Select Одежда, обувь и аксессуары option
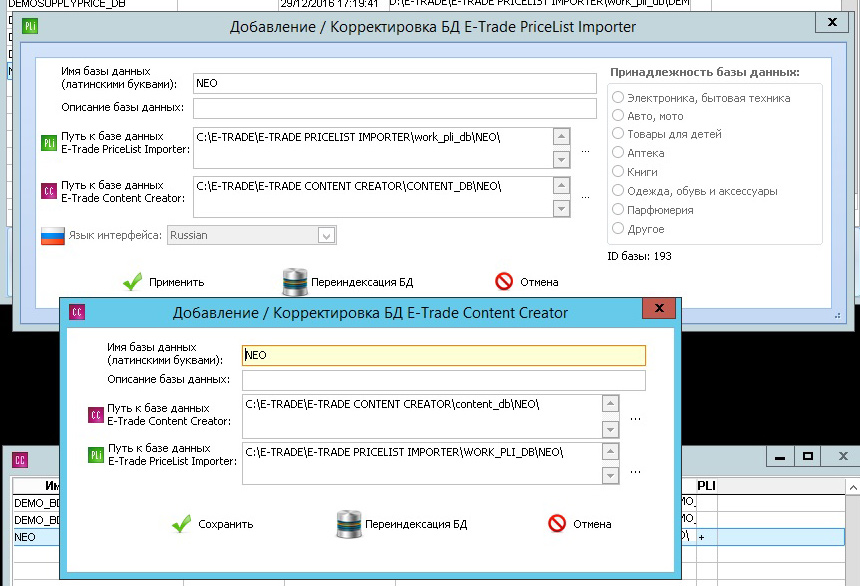Viewport: 860px width, 586px height. point(618,190)
